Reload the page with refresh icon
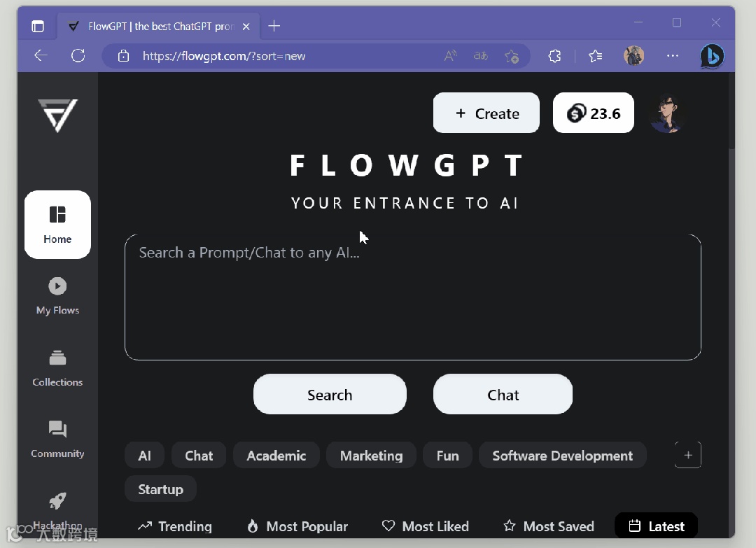This screenshot has width=756, height=548. (x=78, y=56)
